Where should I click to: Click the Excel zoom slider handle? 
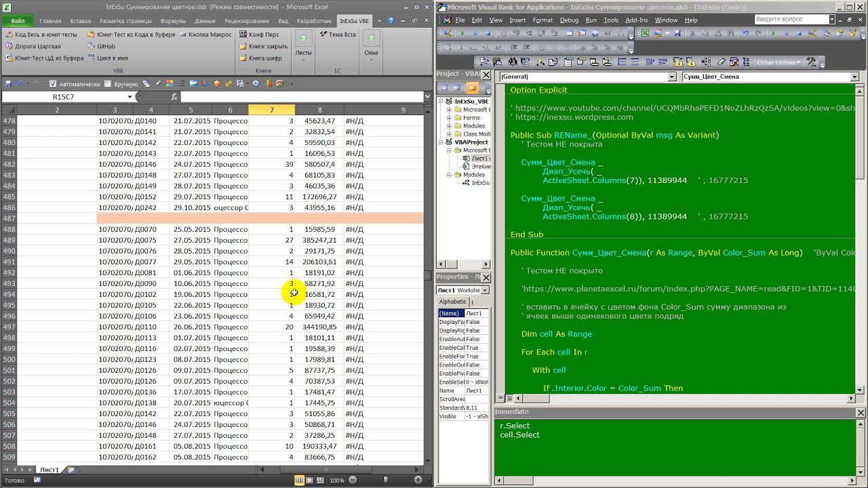pyautogui.click(x=385, y=480)
